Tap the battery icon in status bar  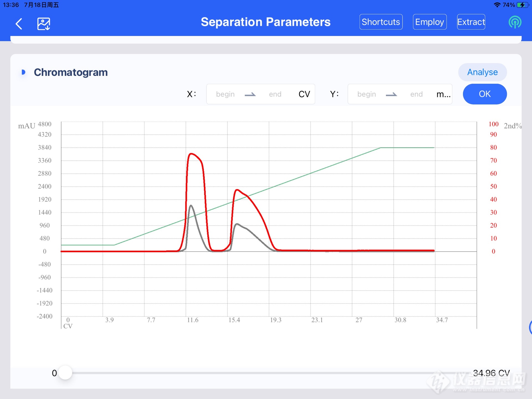pos(522,5)
